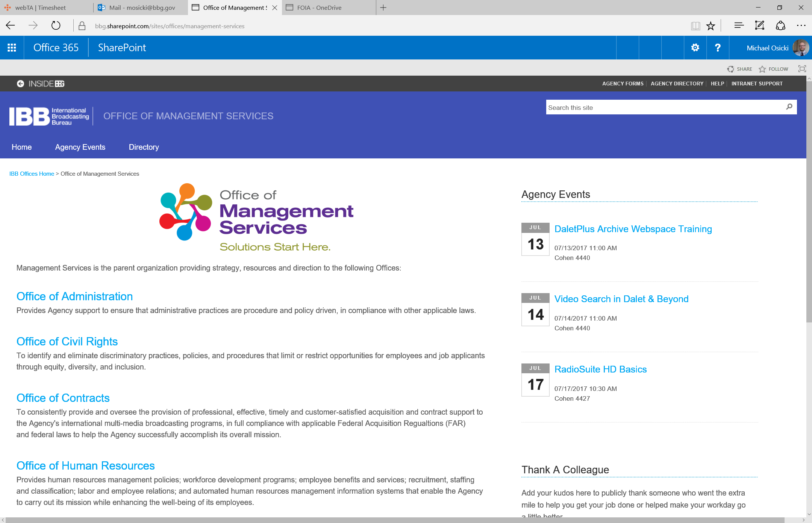Click Michael Osicki account name
This screenshot has height=523, width=812.
pos(767,48)
